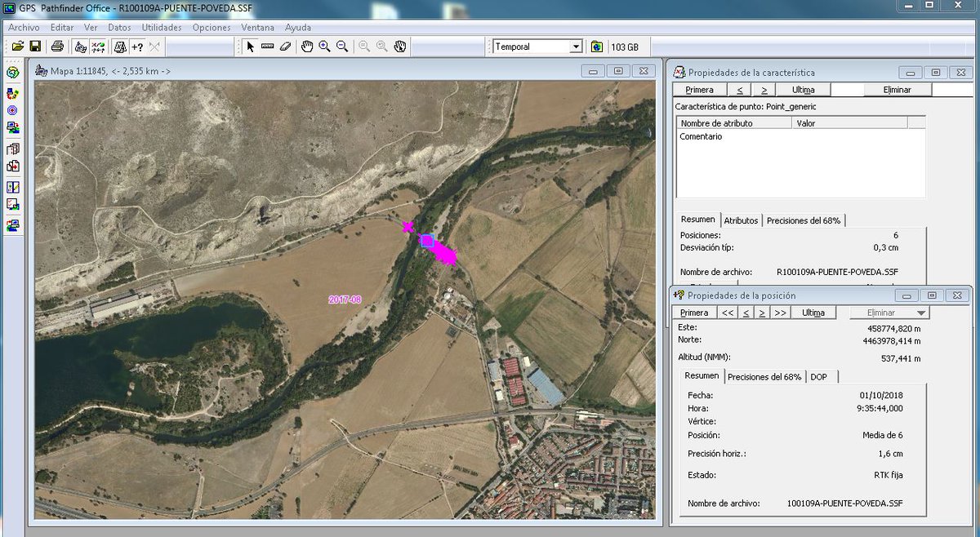Select Resumen tab in feature properties
This screenshot has height=537, width=980.
pyautogui.click(x=698, y=220)
